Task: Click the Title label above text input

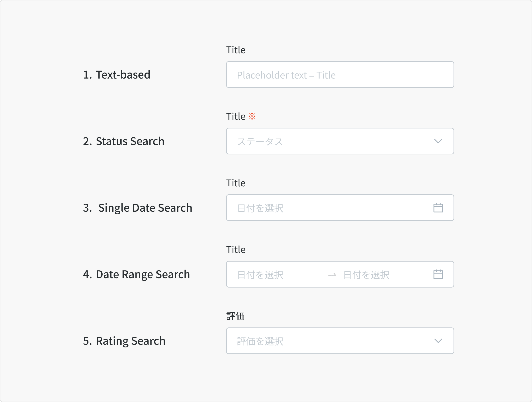Action: point(236,50)
